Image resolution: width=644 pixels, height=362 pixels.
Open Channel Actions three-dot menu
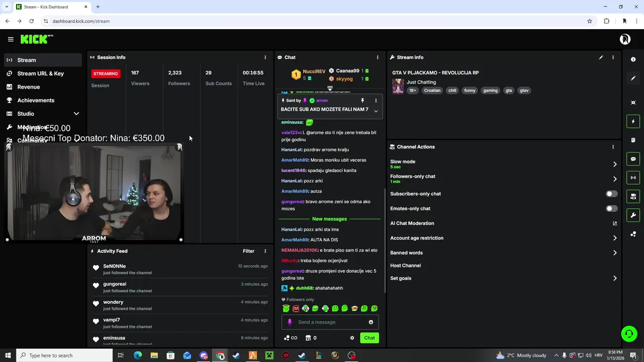point(613,147)
